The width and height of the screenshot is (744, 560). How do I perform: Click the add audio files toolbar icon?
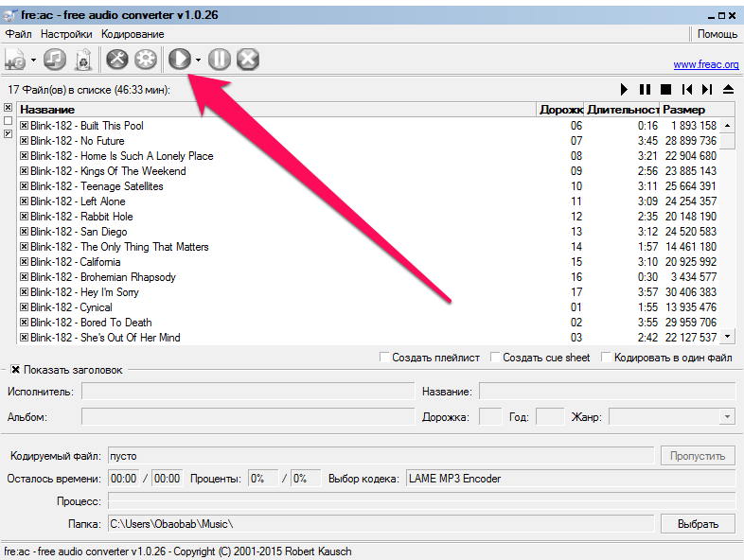point(15,60)
